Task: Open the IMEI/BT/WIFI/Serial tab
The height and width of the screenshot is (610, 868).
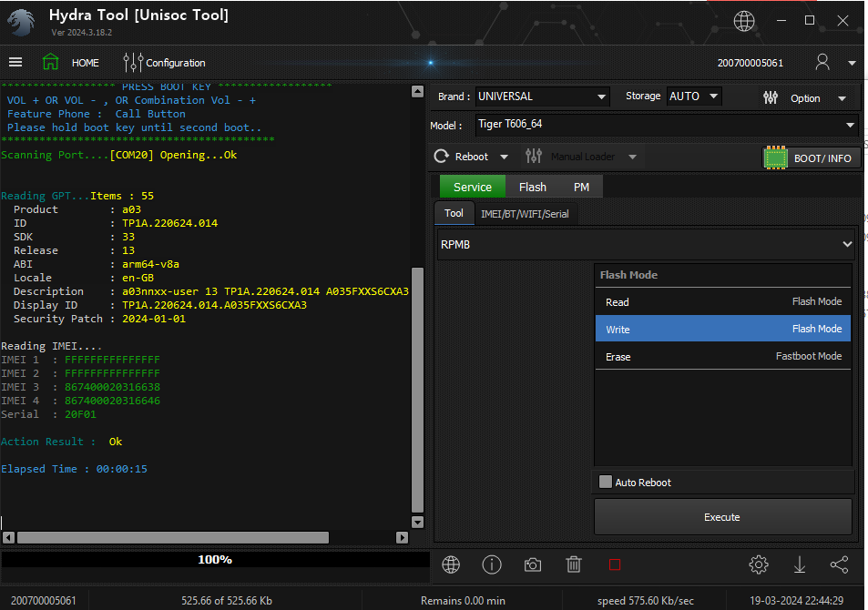Action: point(525,214)
